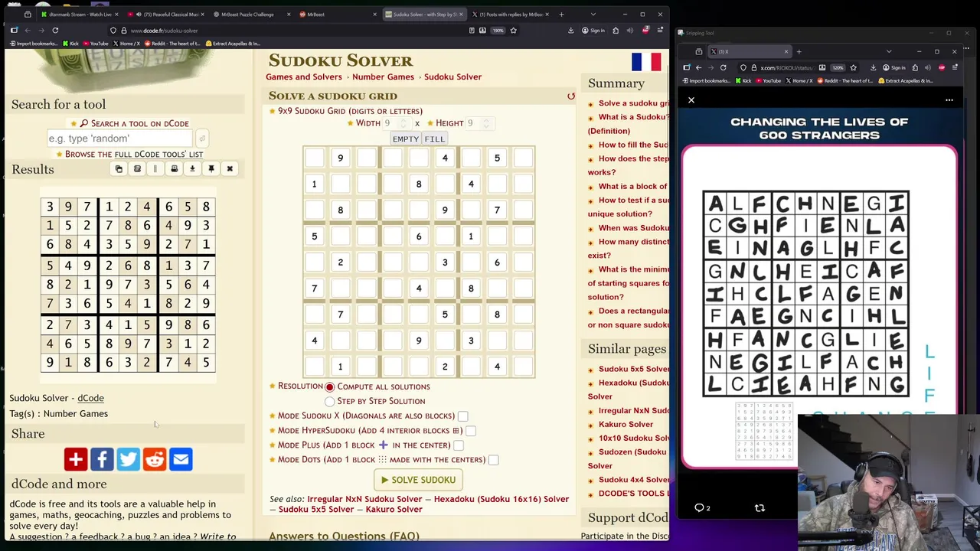Switch to MrBeast Puzzle Challenge tab
The width and height of the screenshot is (980, 551).
[250, 15]
